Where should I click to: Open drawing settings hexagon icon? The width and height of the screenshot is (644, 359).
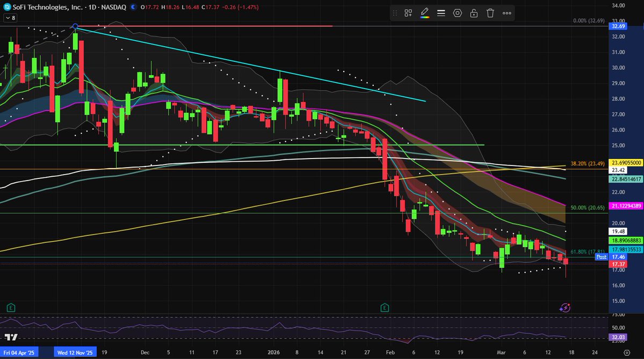tap(458, 13)
